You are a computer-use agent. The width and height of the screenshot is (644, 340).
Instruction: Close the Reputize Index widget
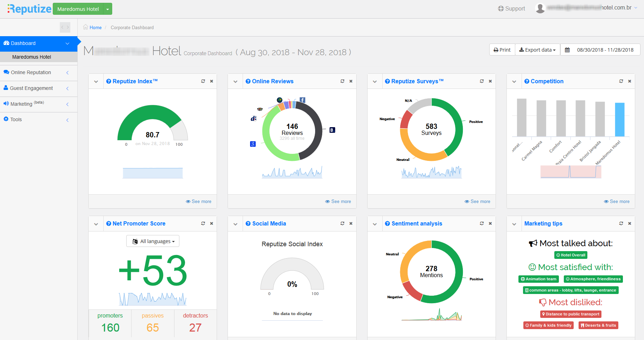212,81
